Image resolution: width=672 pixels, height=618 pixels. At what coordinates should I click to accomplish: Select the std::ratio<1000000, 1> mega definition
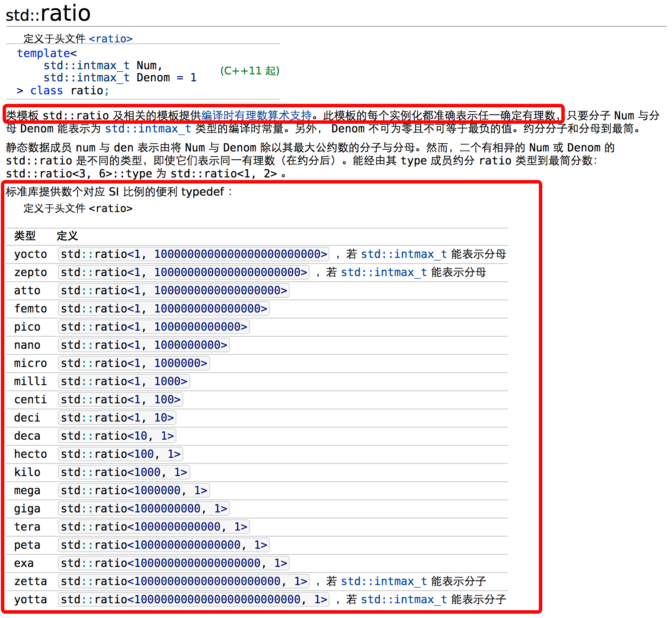[133, 490]
